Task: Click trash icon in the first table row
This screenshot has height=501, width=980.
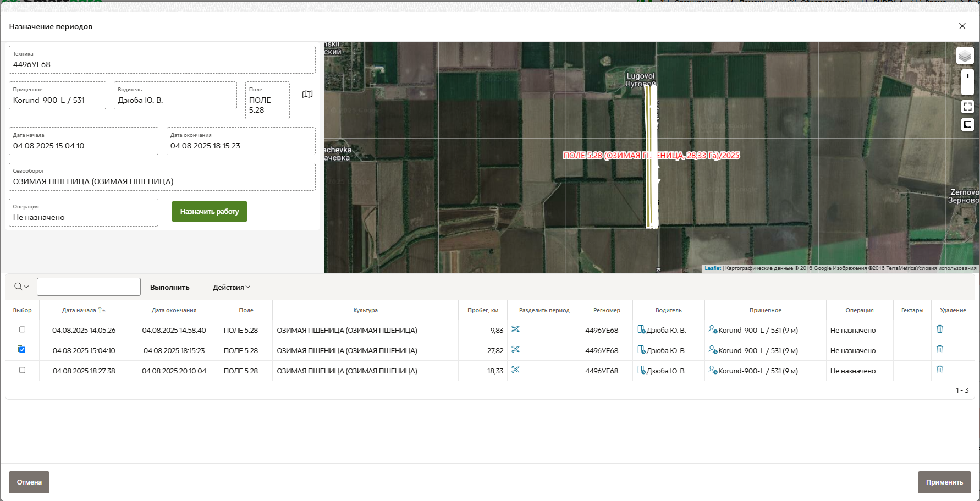Action: (939, 329)
